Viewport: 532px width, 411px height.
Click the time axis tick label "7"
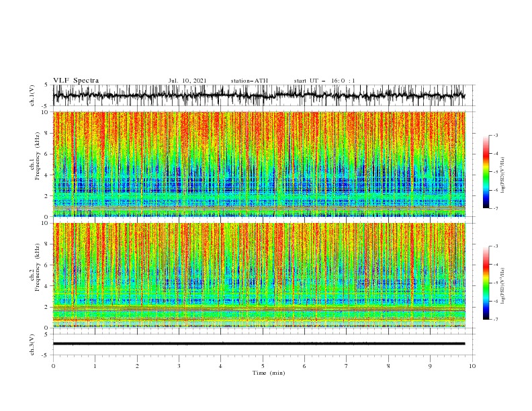click(347, 366)
